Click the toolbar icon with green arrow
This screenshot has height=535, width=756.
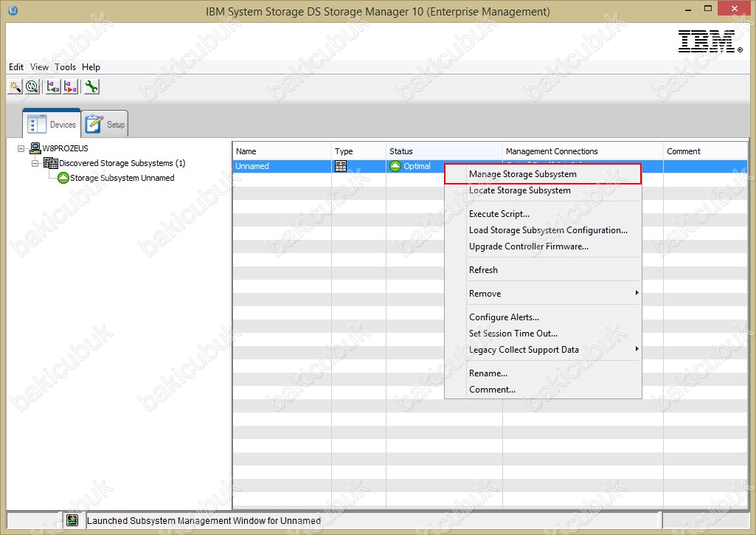coord(53,87)
